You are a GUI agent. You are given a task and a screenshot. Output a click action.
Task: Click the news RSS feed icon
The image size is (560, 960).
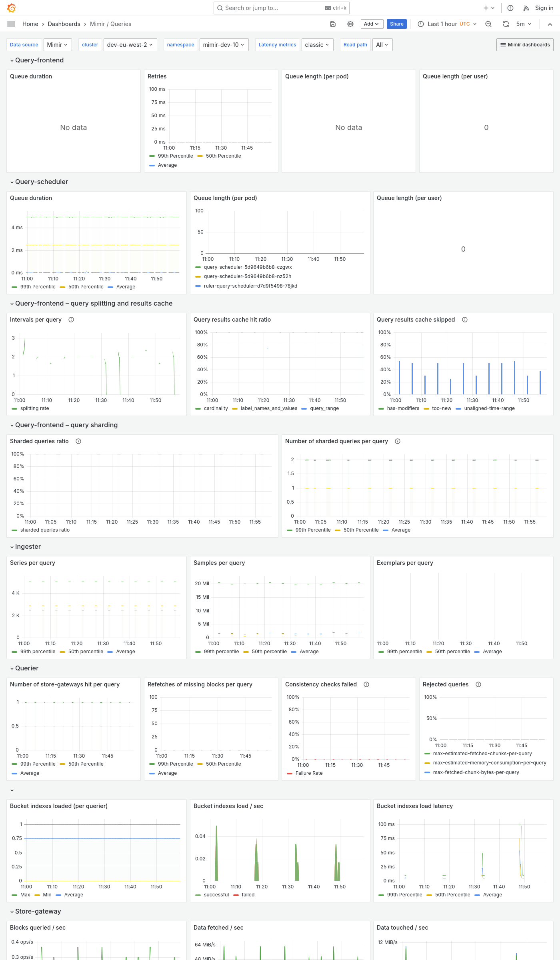click(x=526, y=8)
